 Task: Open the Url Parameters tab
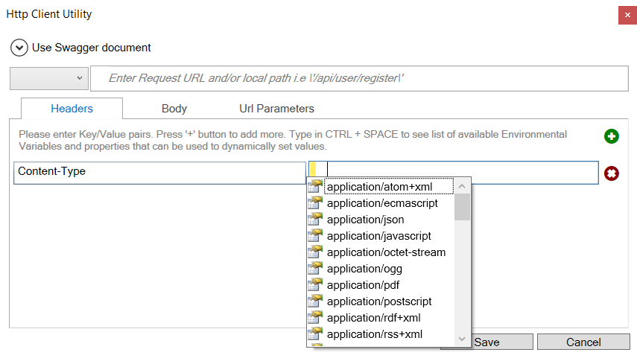276,109
